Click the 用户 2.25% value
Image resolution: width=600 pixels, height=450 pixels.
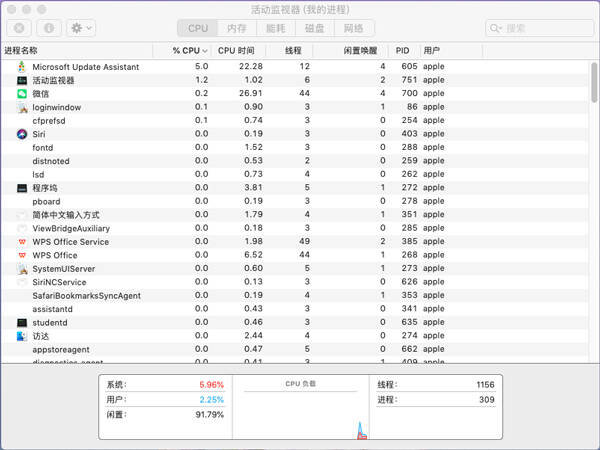coord(211,400)
